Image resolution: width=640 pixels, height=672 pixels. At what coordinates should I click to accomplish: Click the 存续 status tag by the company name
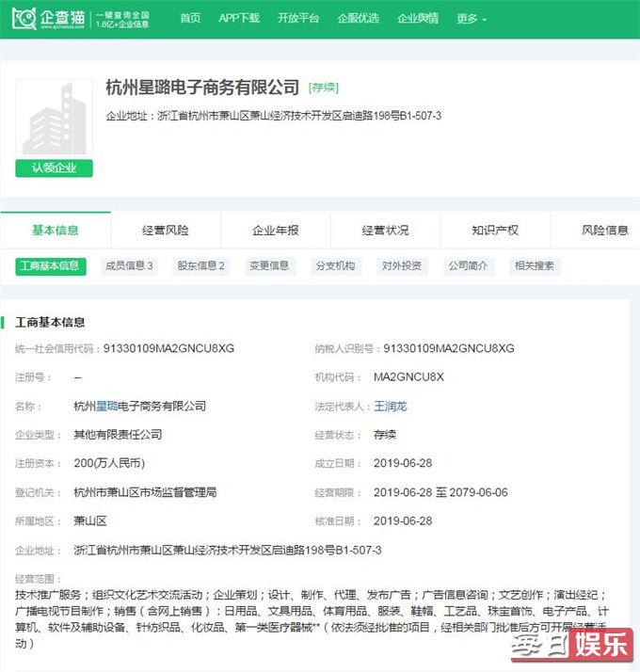[x=324, y=88]
